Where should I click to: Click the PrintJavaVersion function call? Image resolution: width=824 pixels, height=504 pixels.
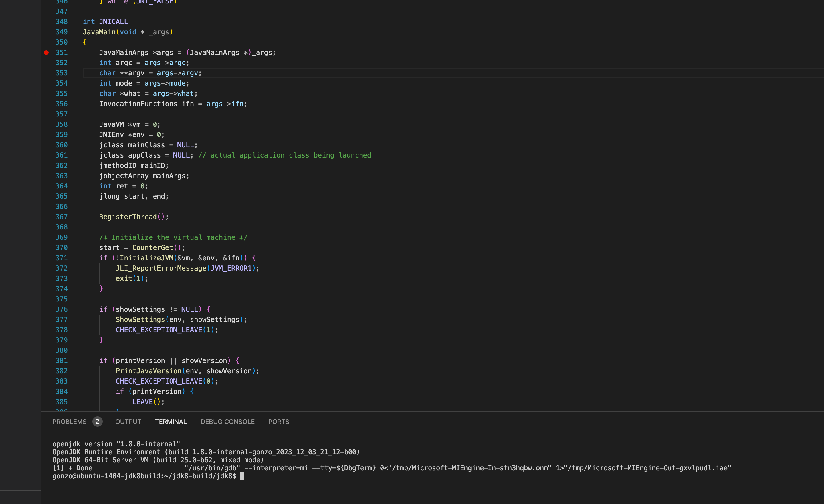click(148, 371)
